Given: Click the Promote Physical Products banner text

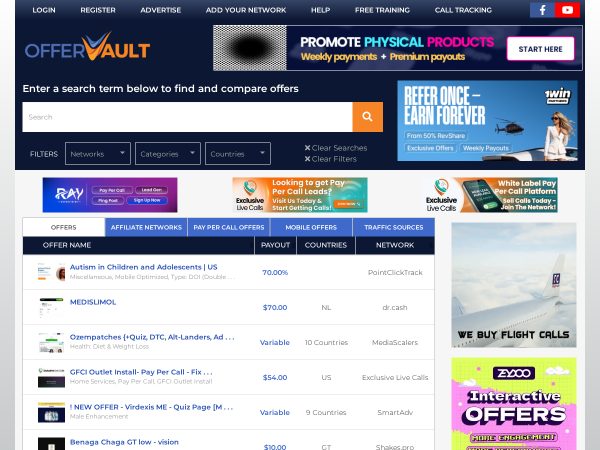Looking at the screenshot, I should [x=397, y=42].
